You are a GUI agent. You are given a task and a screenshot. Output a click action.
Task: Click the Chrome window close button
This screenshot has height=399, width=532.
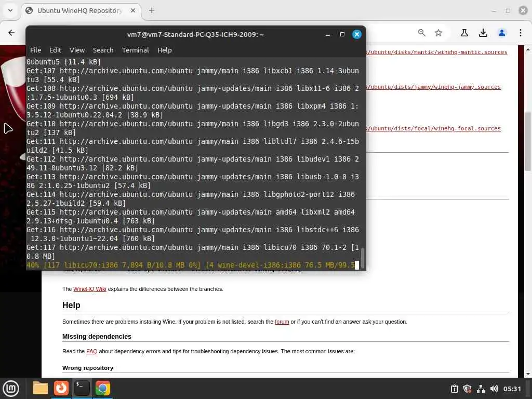[523, 10]
